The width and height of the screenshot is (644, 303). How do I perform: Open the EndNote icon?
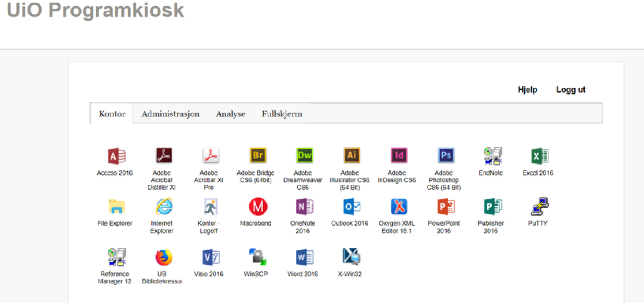pos(493,156)
